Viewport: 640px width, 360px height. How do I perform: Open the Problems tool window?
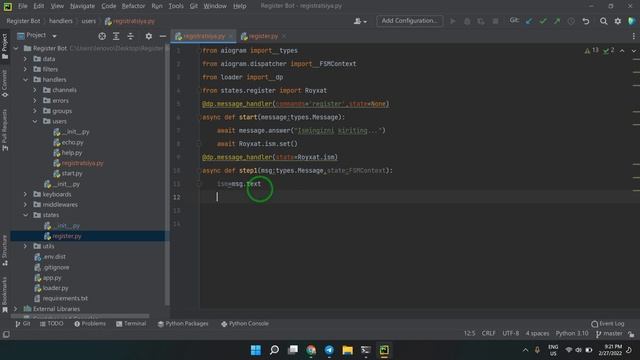[x=90, y=324]
